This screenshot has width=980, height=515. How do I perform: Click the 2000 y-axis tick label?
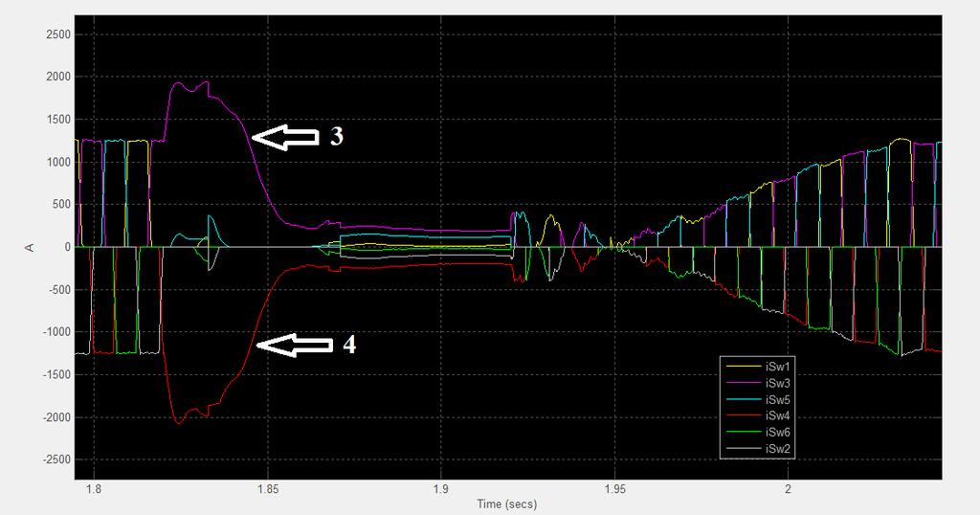58,77
